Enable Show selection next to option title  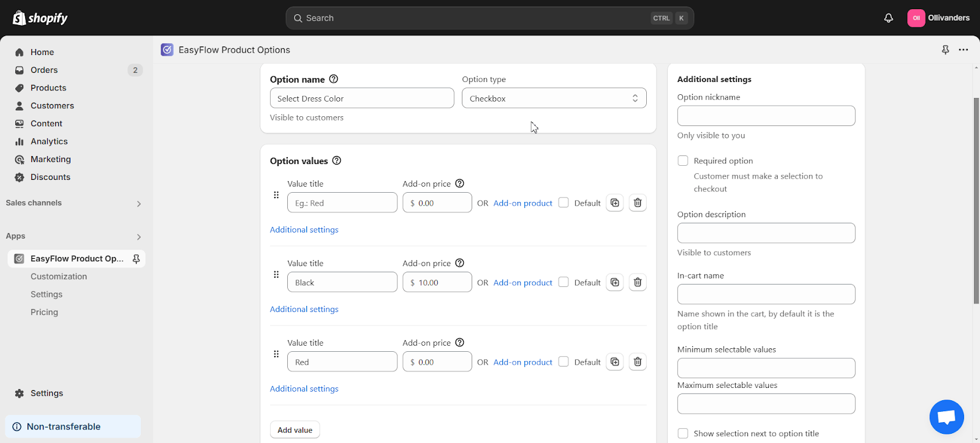pos(683,433)
